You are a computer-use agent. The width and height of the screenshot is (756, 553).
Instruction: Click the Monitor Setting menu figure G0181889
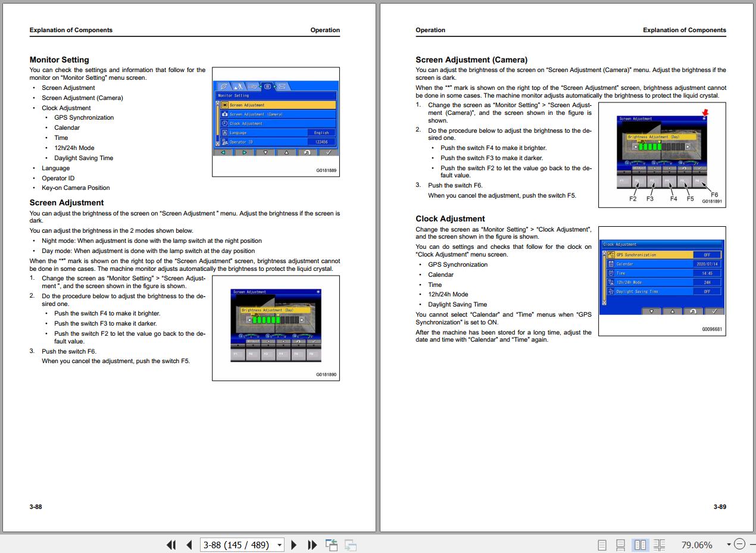(x=276, y=122)
